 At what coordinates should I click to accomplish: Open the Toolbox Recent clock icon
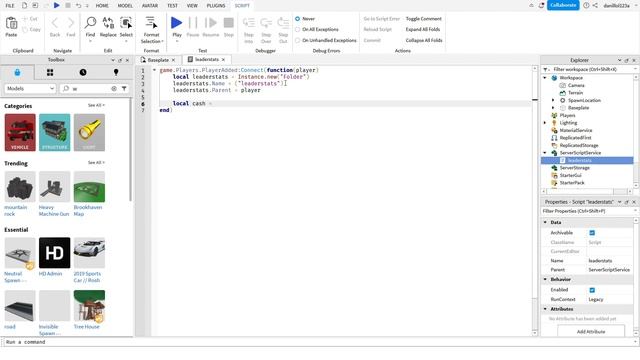coord(83,72)
